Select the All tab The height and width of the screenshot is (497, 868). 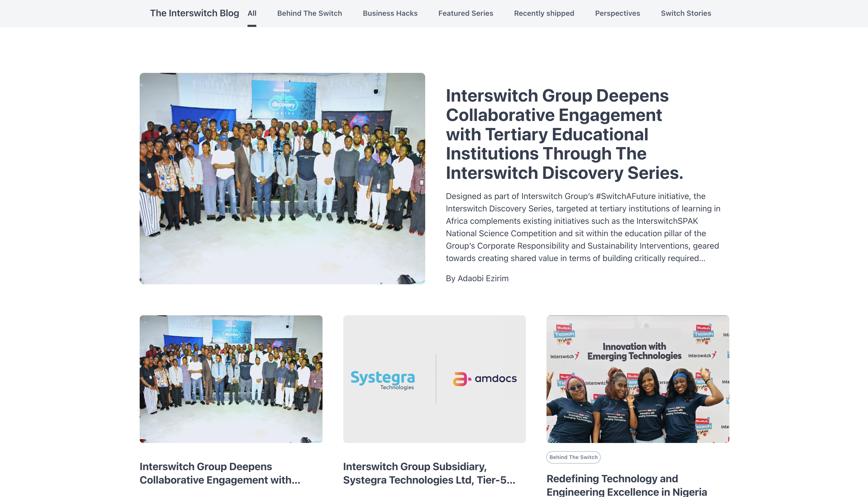pos(252,13)
